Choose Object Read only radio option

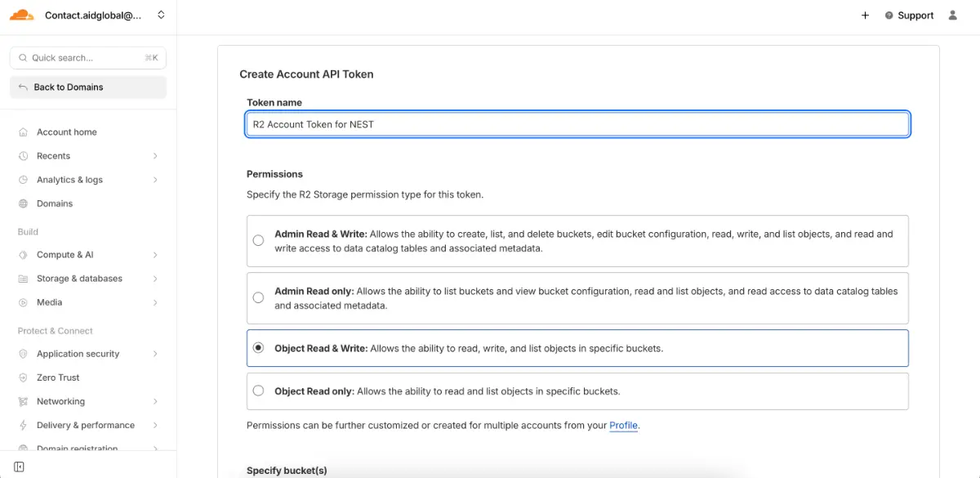click(258, 391)
